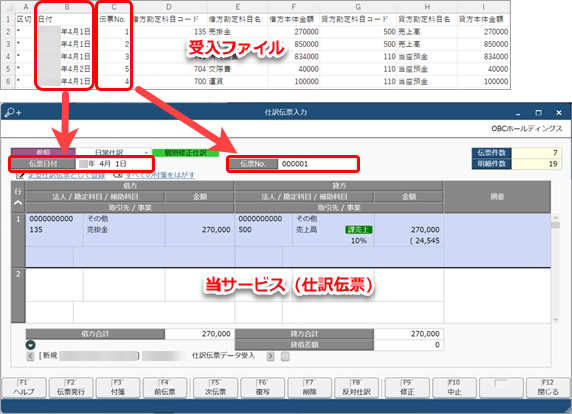The width and height of the screenshot is (572, 414).
Task: Select column E header in spreadsheet
Action: (237, 7)
